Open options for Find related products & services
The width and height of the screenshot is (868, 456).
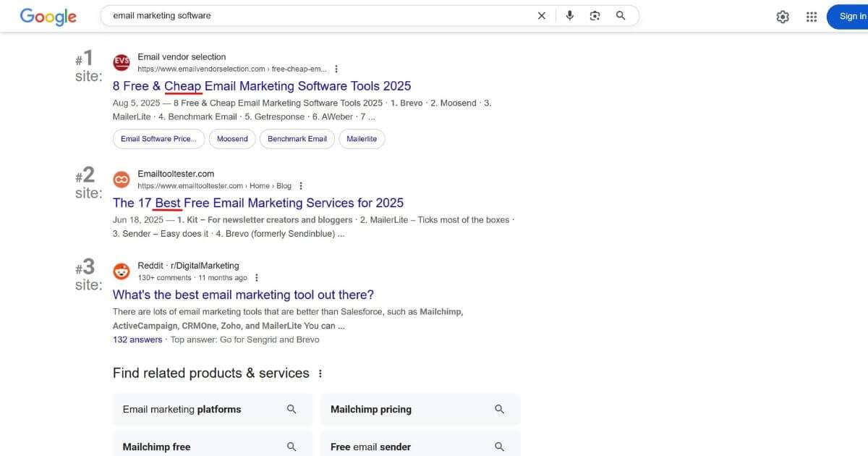(x=320, y=373)
